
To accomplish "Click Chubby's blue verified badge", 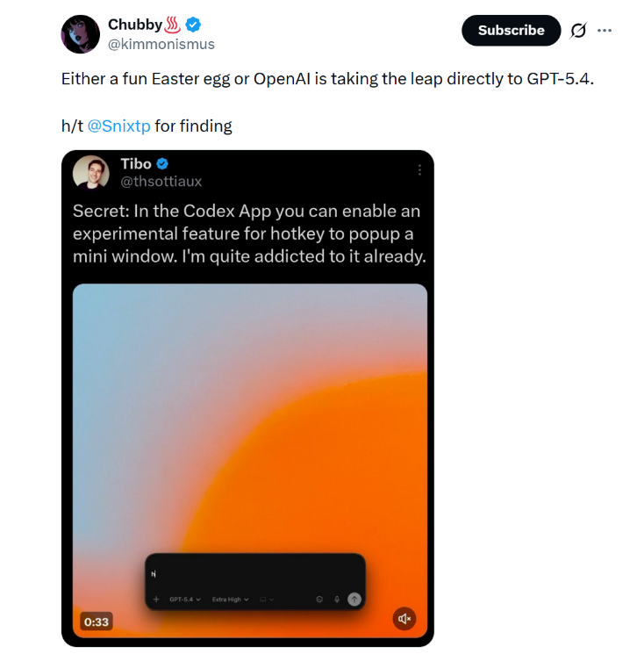I will coord(193,25).
